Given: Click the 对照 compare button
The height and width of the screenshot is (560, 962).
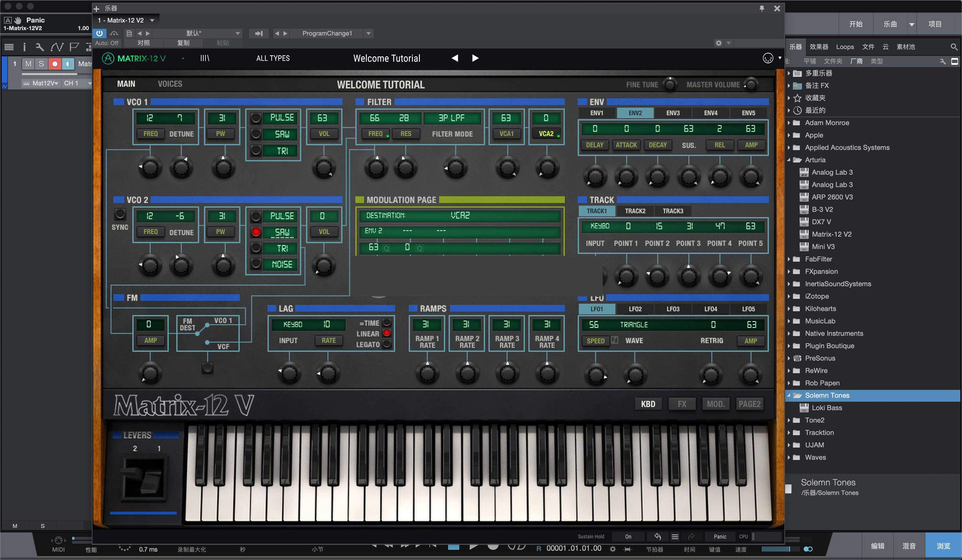Looking at the screenshot, I should coord(143,43).
